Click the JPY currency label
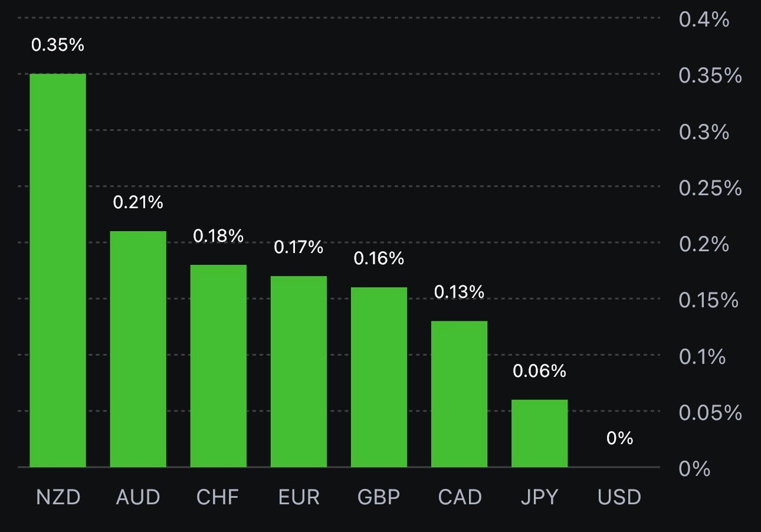 tap(539, 497)
